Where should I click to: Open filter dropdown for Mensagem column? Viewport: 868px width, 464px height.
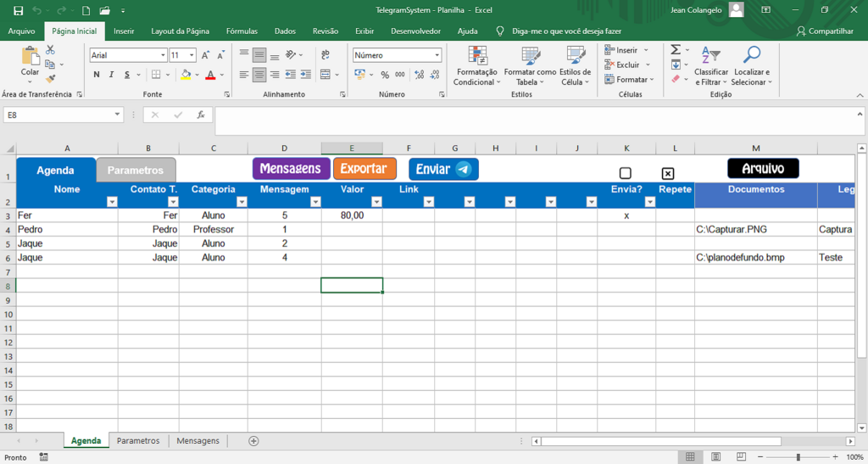[315, 203]
